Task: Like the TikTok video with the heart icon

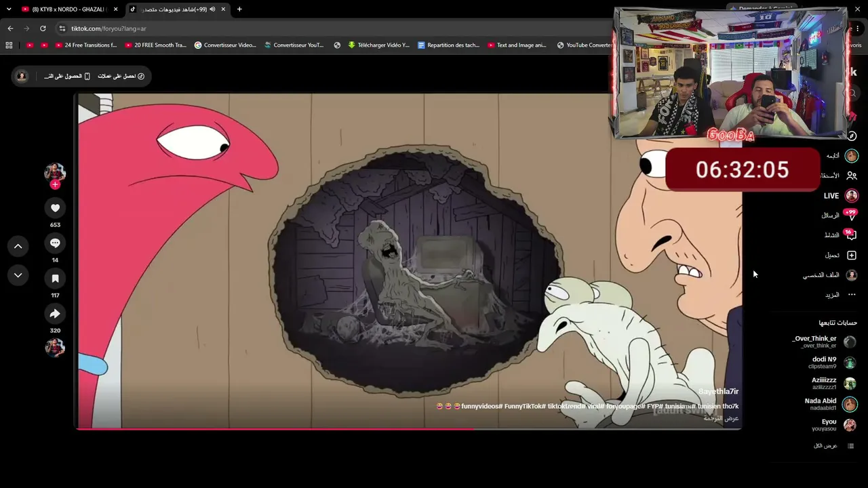Action: 55,208
